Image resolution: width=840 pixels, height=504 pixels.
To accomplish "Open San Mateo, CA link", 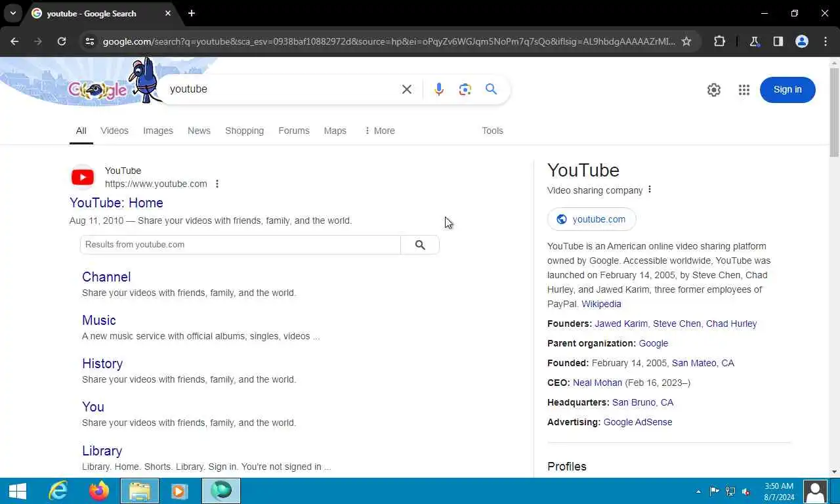I will pos(703,363).
